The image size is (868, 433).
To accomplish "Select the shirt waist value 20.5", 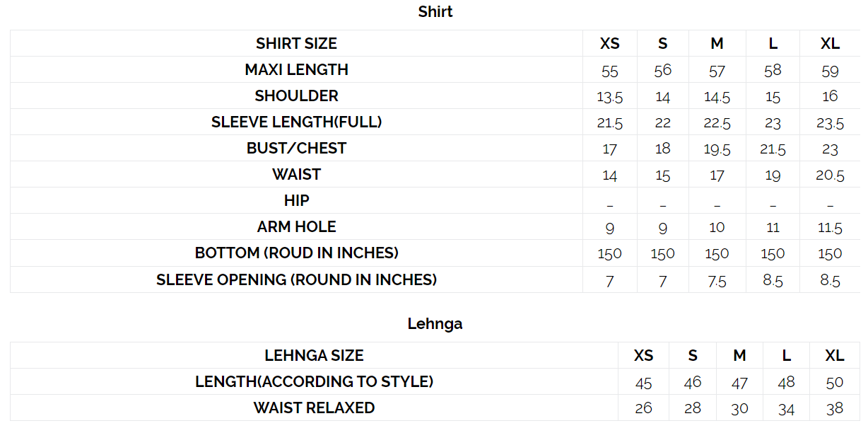I will 830,175.
